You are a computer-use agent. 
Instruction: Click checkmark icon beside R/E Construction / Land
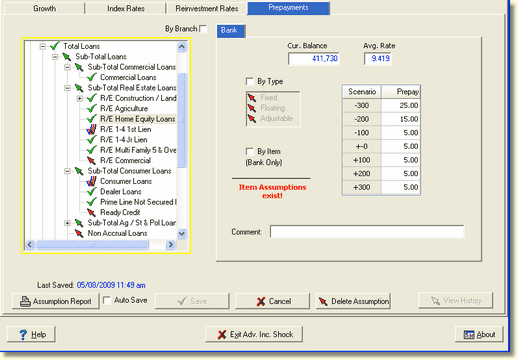pyautogui.click(x=92, y=98)
